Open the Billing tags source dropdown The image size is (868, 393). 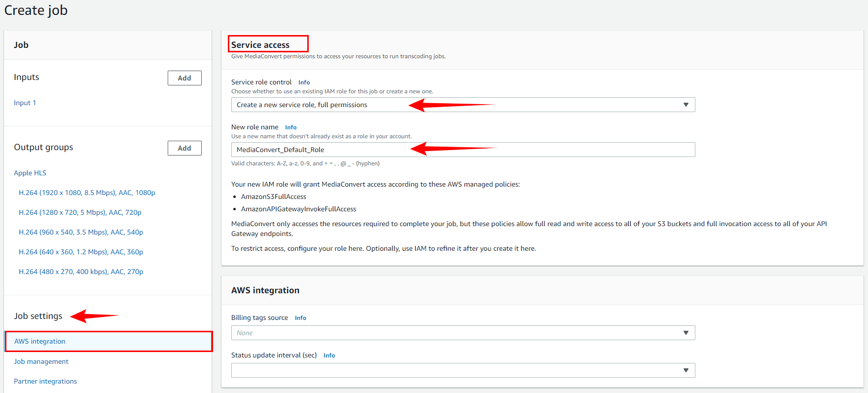463,333
